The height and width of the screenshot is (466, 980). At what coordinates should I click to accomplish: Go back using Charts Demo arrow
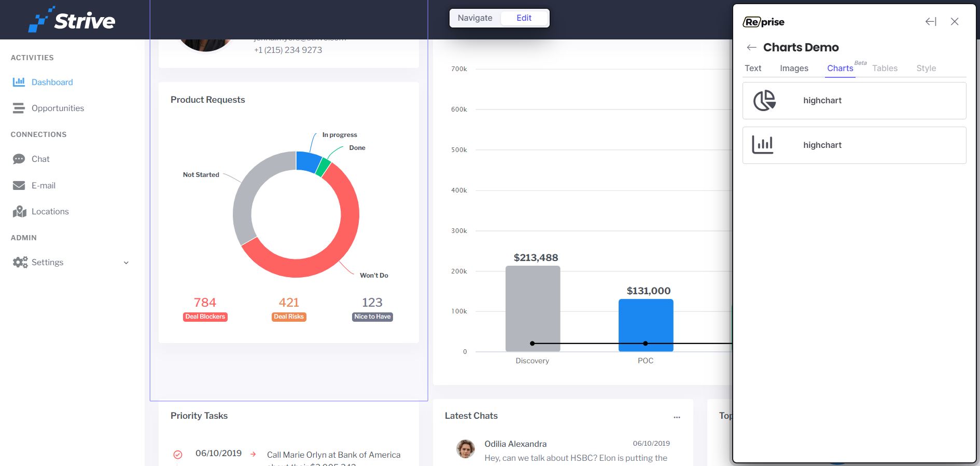[751, 48]
